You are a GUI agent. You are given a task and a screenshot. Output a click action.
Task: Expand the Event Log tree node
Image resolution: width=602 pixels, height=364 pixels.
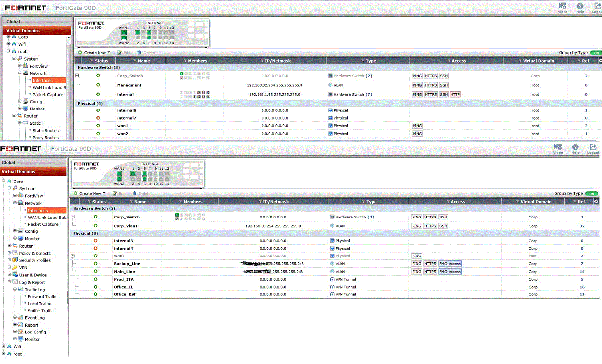[x=15, y=318]
